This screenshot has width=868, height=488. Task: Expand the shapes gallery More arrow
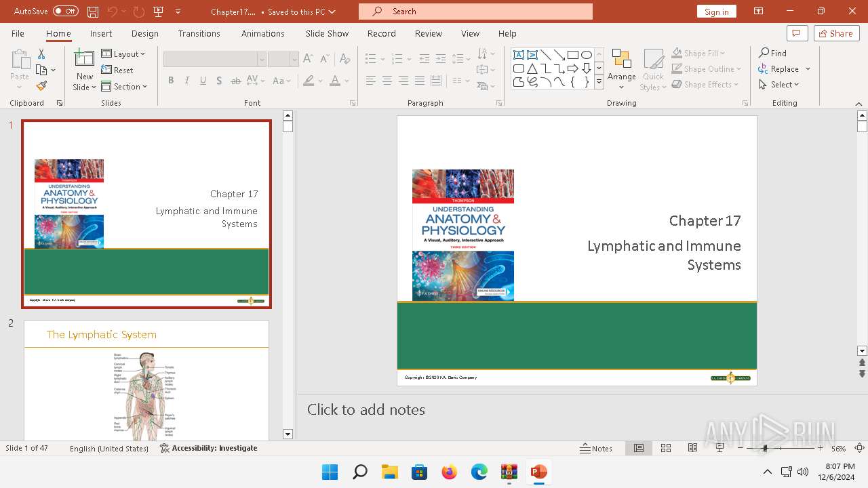(x=599, y=82)
